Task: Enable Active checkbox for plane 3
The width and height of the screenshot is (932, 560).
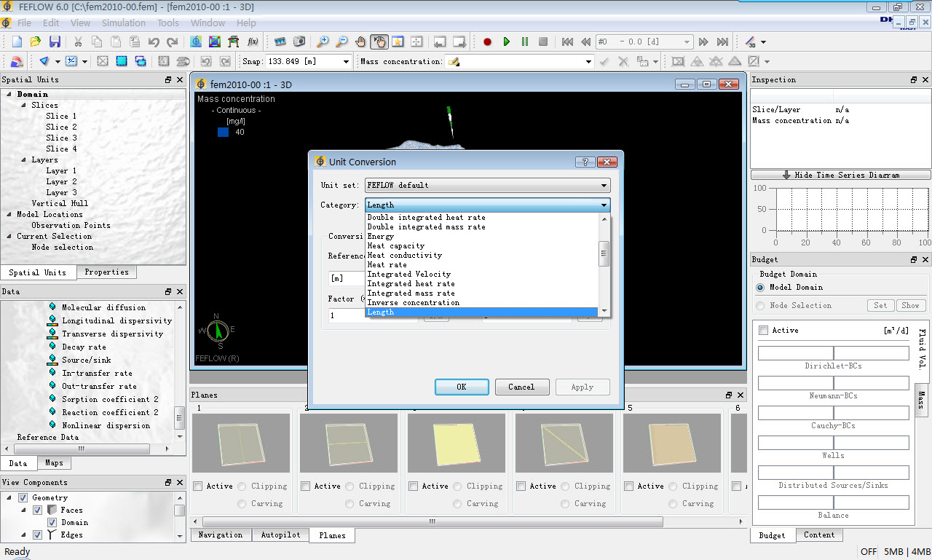Action: [414, 486]
